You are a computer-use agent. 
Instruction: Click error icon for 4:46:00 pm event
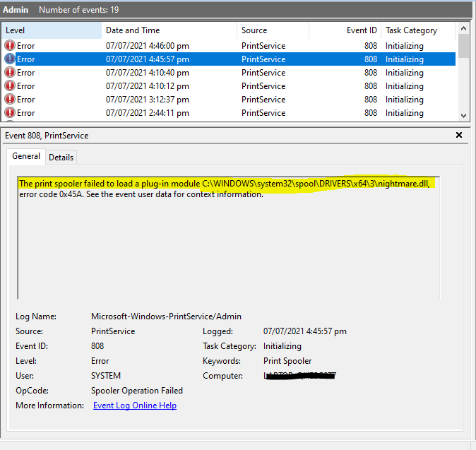(x=10, y=45)
